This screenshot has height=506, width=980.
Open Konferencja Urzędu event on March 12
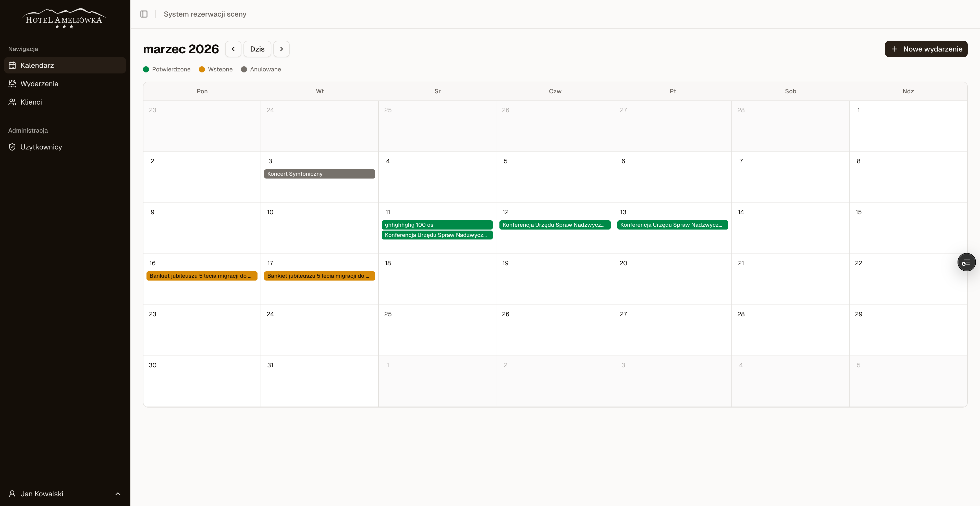click(555, 225)
